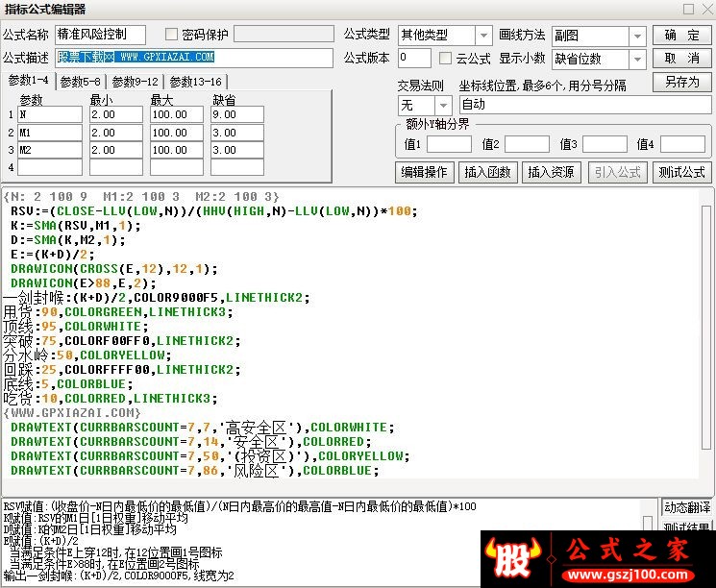Click the 另存为 button

pyautogui.click(x=681, y=83)
